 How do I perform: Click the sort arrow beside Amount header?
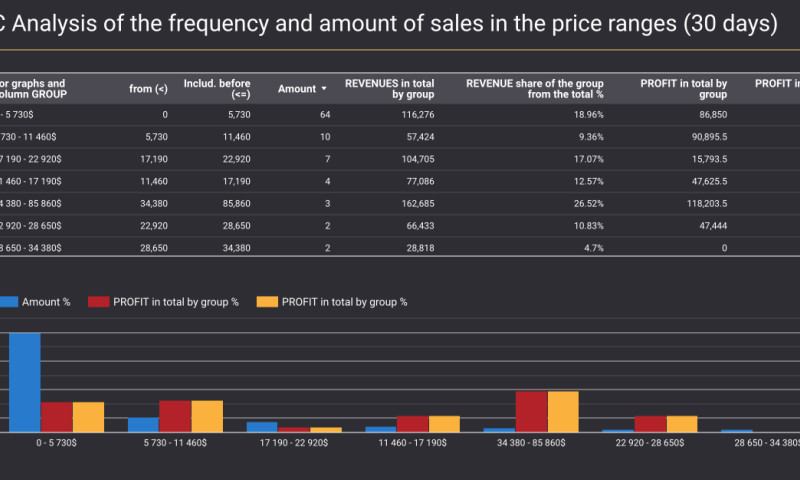click(x=324, y=89)
